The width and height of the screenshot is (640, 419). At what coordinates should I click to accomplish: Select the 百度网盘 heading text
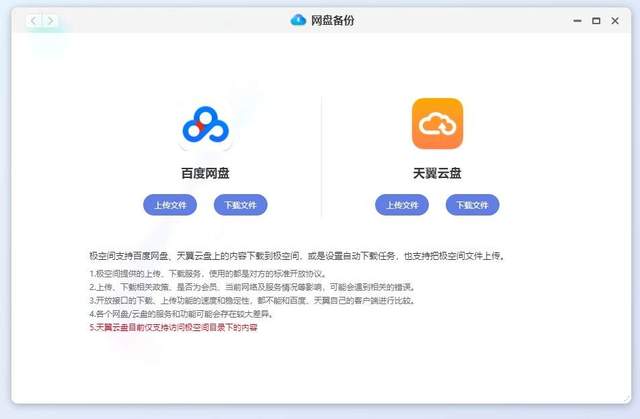point(205,173)
